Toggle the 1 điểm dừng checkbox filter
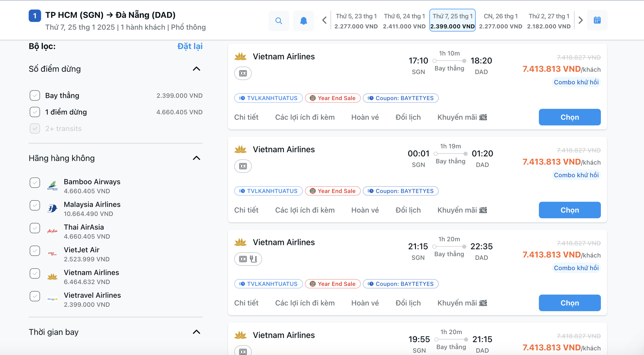 (34, 111)
